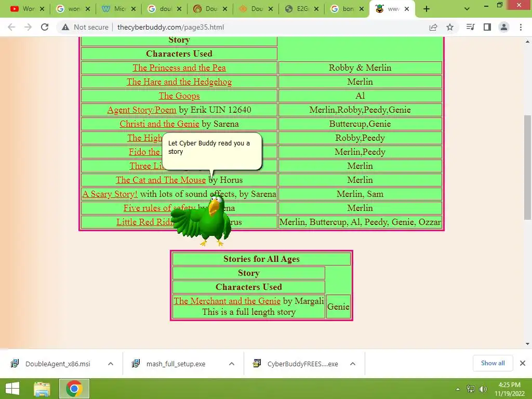Open A Scary Story! link
Viewport: 532px width, 399px height.
(x=110, y=194)
